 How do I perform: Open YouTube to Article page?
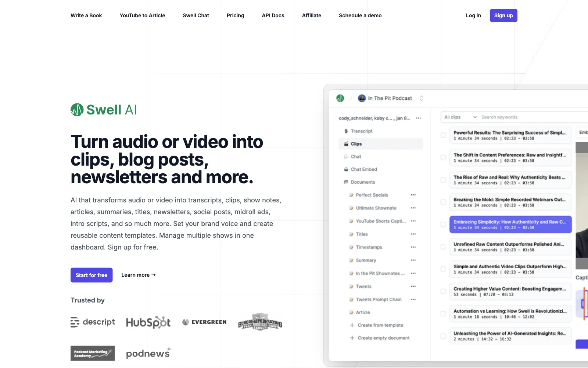[142, 15]
